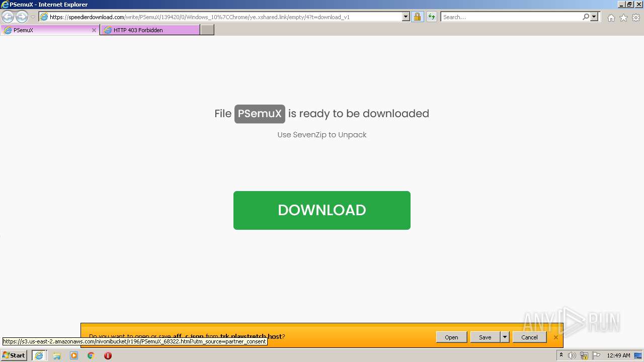644x362 pixels.
Task: Open the search provider dropdown arrow
Action: [x=595, y=17]
